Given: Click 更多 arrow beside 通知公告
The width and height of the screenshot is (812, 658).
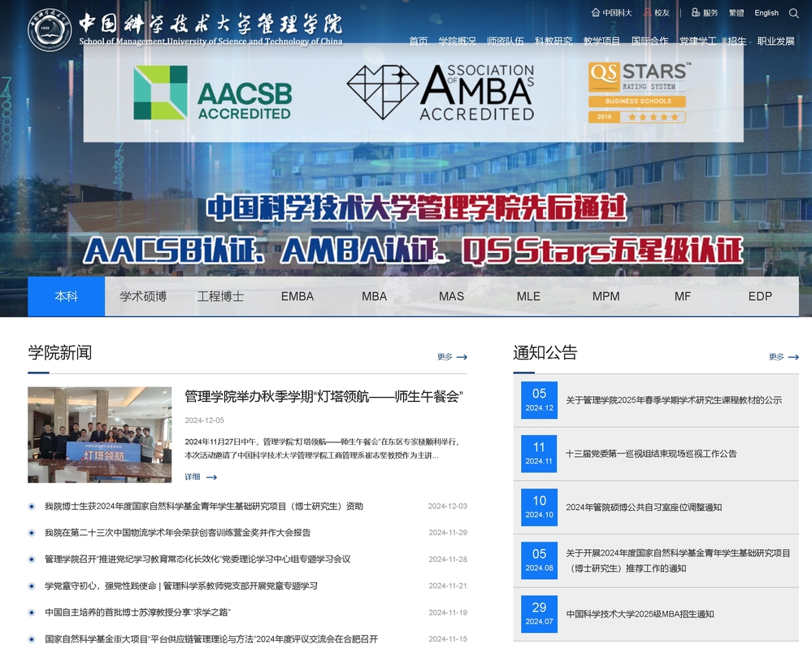Looking at the screenshot, I should (x=784, y=356).
